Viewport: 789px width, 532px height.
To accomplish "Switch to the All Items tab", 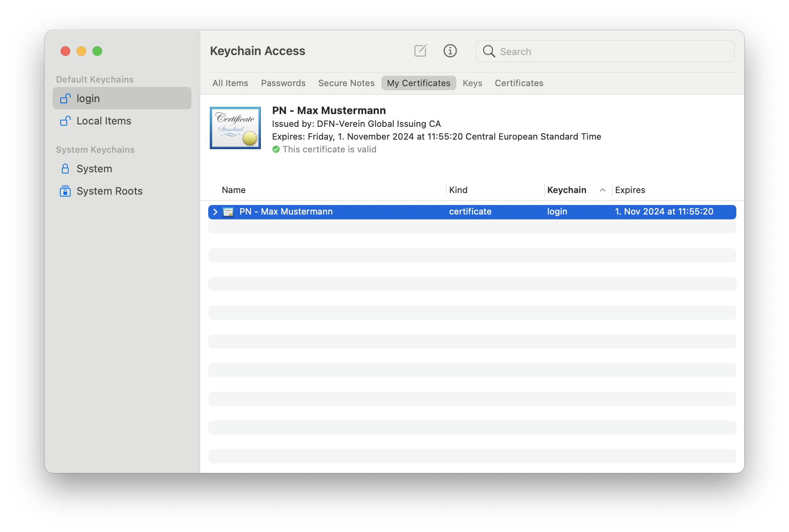I will point(230,83).
